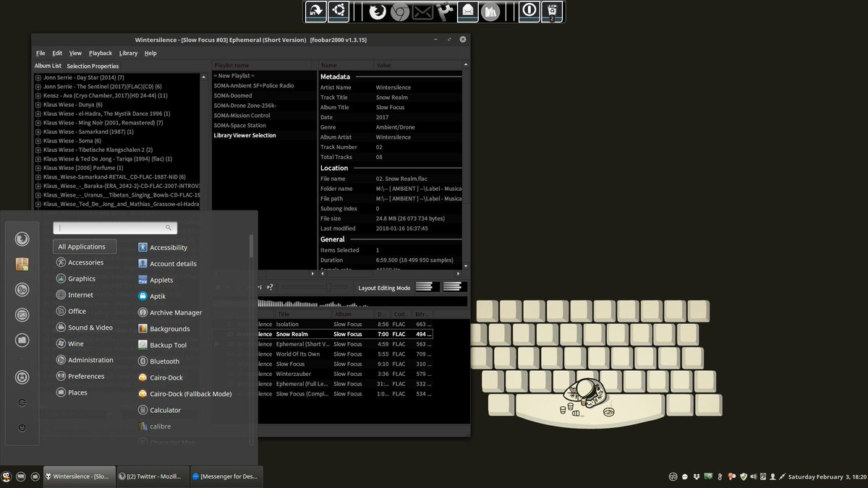
Task: Expand Klaus Wiese & Ted De Jong Tariqa
Action: (x=38, y=159)
